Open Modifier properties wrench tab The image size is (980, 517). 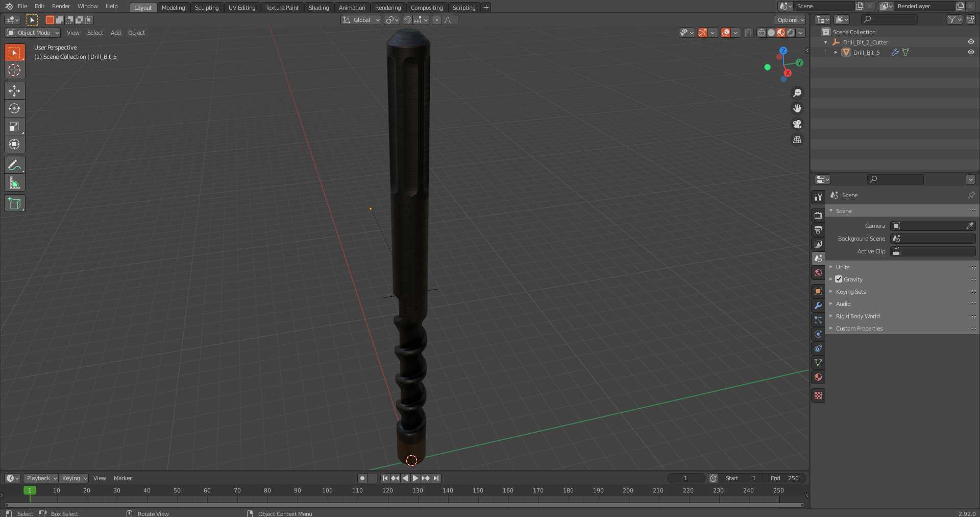pyautogui.click(x=818, y=306)
